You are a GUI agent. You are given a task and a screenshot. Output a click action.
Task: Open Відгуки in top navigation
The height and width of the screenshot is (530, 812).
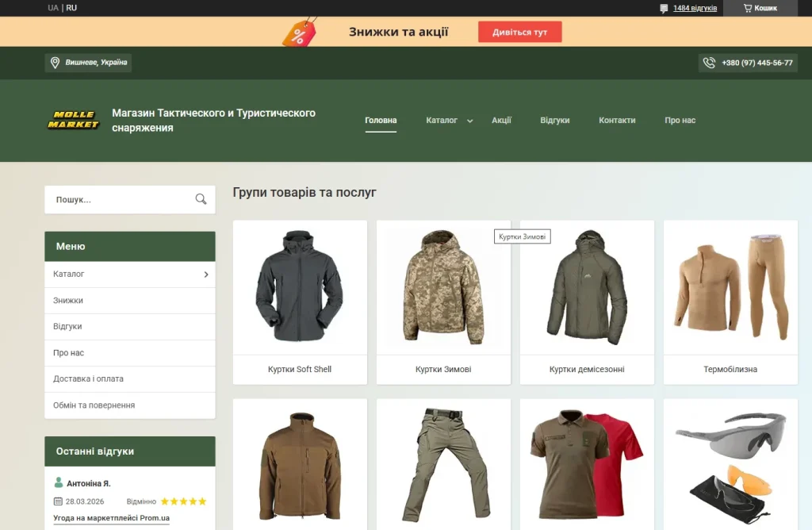click(x=554, y=120)
